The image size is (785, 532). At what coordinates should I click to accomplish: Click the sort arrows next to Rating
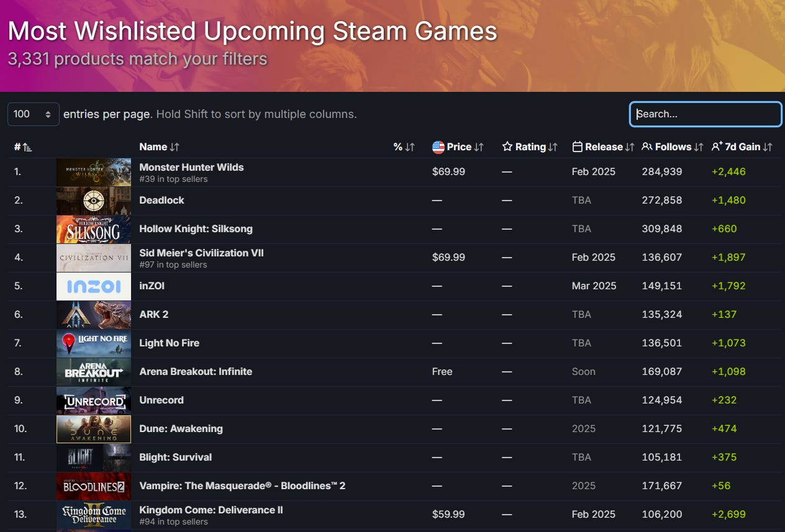(x=553, y=147)
